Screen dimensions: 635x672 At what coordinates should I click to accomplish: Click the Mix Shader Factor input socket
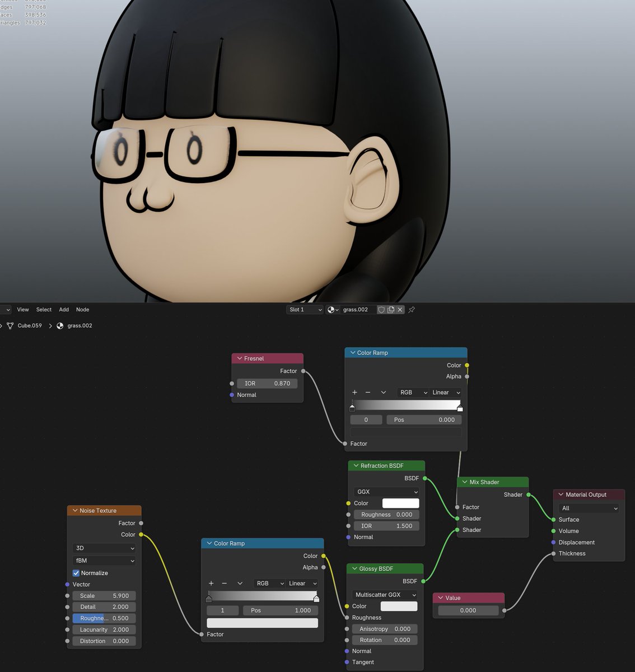[x=457, y=507]
